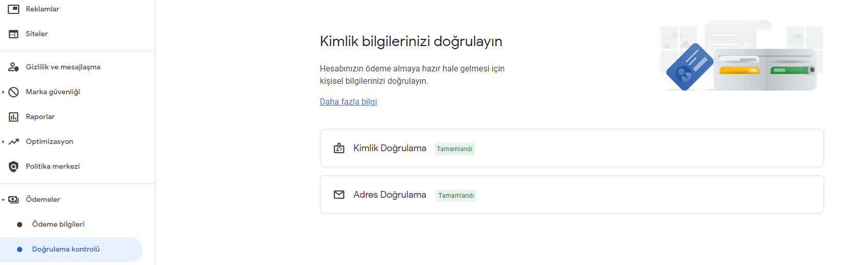Click the Optimizasyon trending-arrow icon
The image size is (868, 265).
13,141
